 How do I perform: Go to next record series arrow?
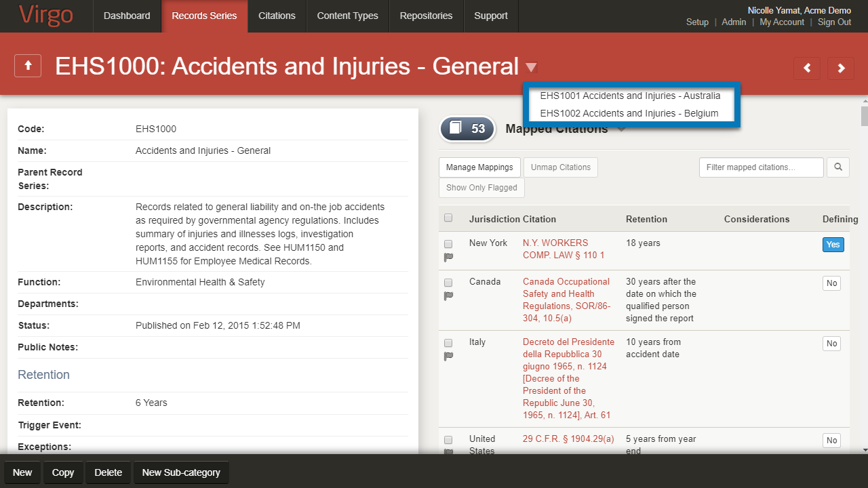pos(841,68)
